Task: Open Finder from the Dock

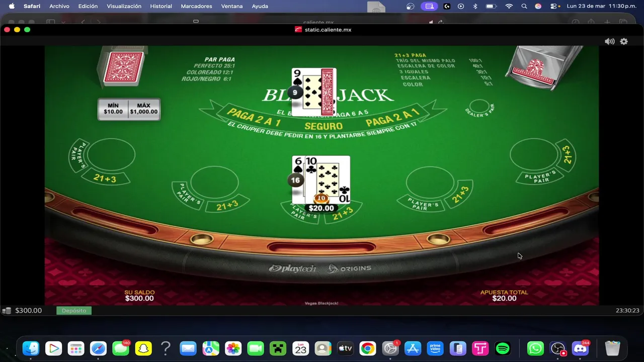Action: pos(31,348)
